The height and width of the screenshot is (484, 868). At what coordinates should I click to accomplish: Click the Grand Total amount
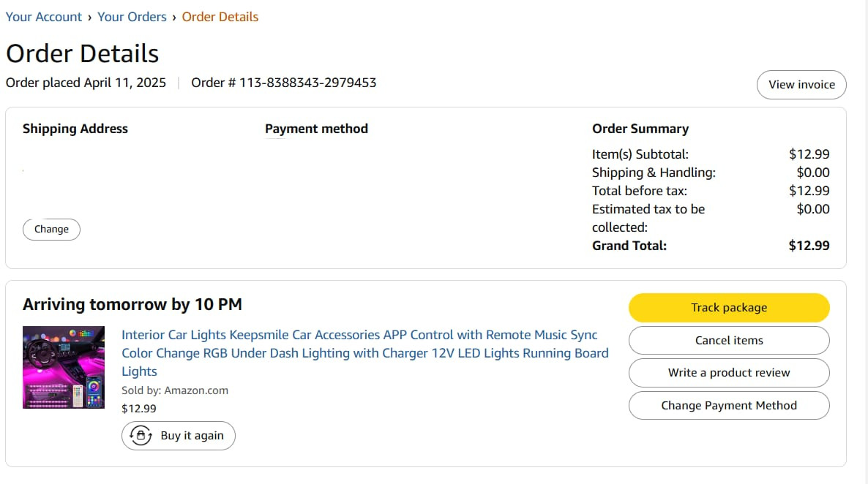pos(809,246)
